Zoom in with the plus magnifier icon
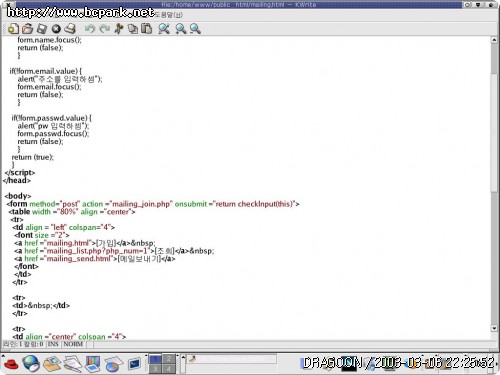Viewport: 500px width, 375px height. coord(181,29)
